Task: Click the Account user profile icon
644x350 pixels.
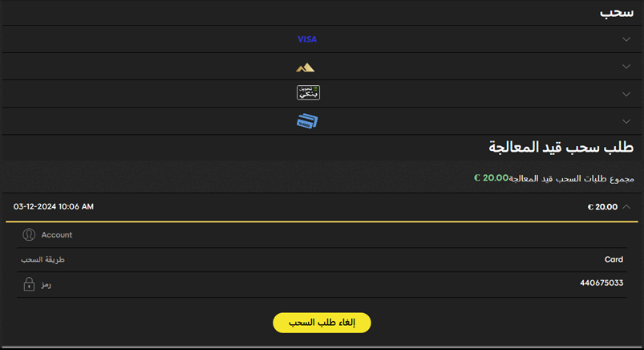Action: point(29,234)
